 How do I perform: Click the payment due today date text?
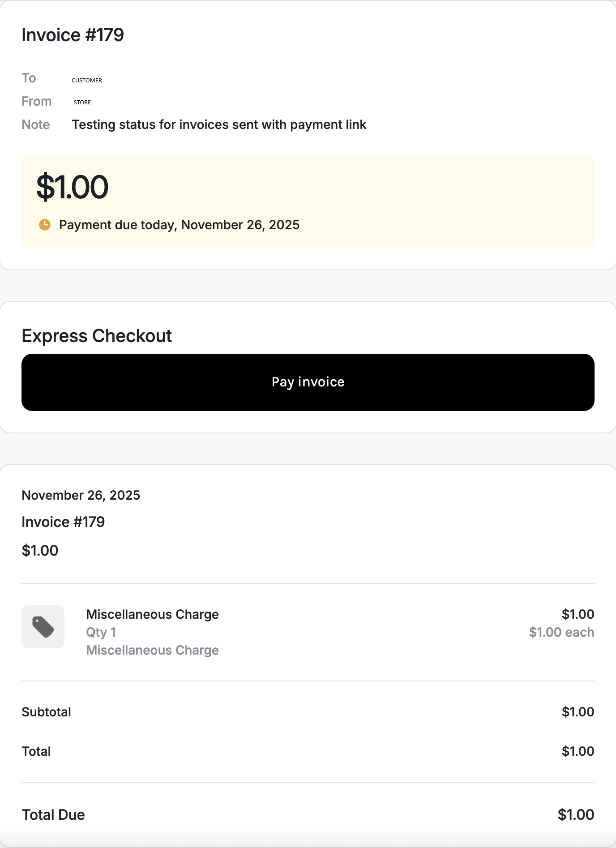pyautogui.click(x=179, y=225)
